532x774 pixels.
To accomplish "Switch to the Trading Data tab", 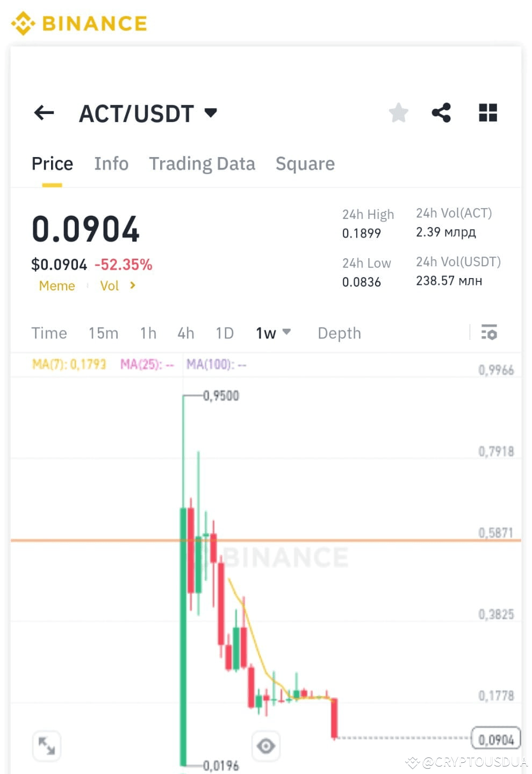I will 203,164.
